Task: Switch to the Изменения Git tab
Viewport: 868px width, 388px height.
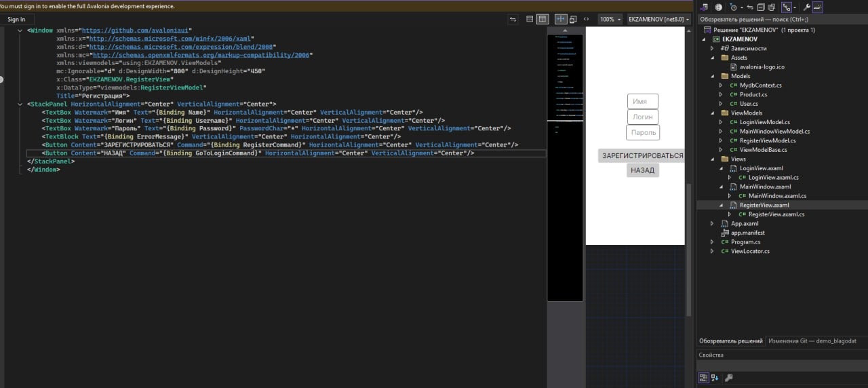Action: 812,341
